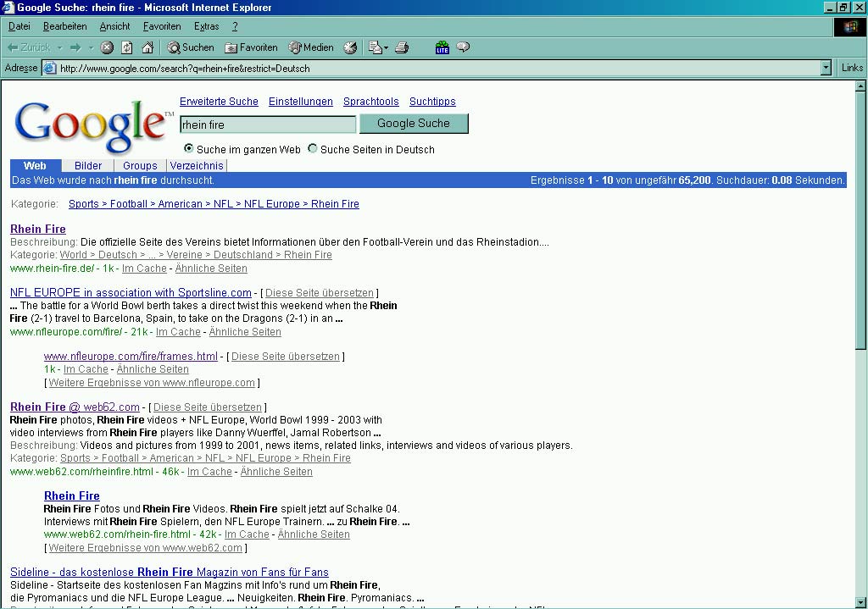Screen dimensions: 868x609
Task: Open the Suchtipps link
Action: click(432, 102)
